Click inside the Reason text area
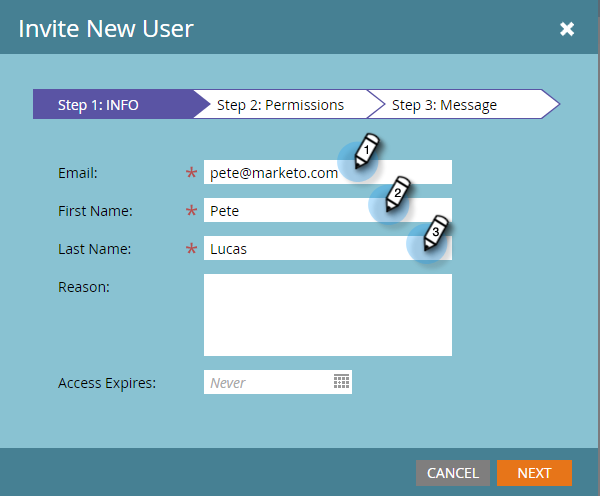The width and height of the screenshot is (600, 496). coord(328,315)
